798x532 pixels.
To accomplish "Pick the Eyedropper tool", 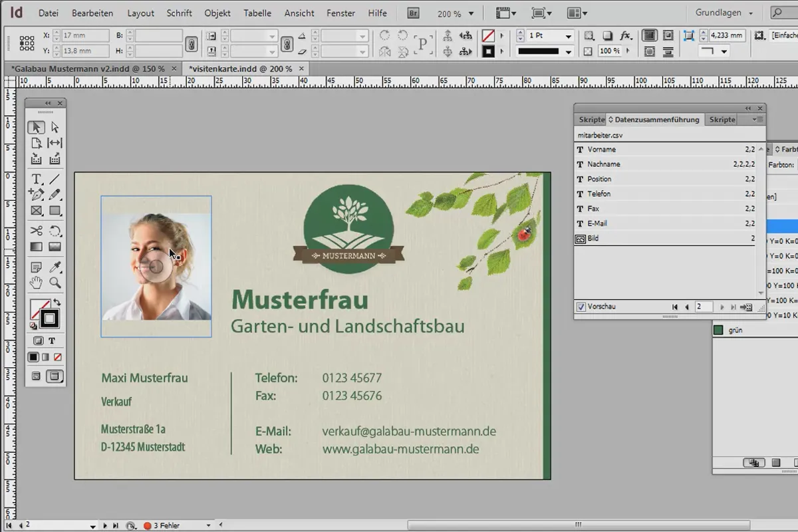I will [x=55, y=267].
